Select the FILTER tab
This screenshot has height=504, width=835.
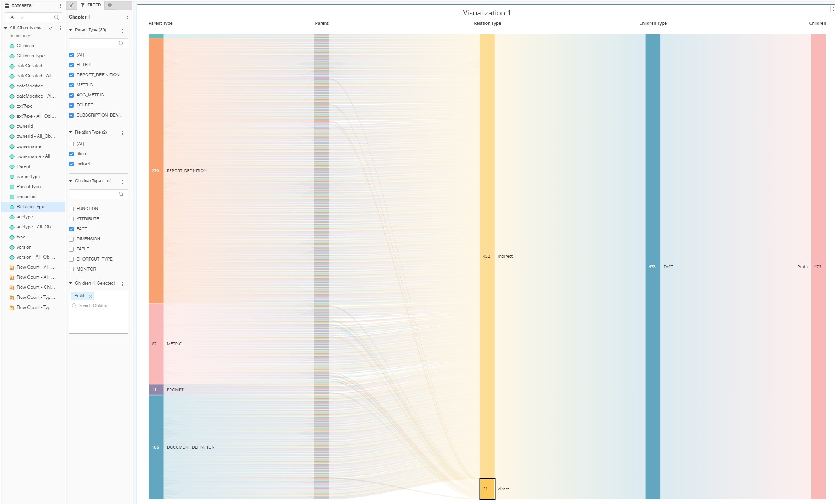click(91, 5)
